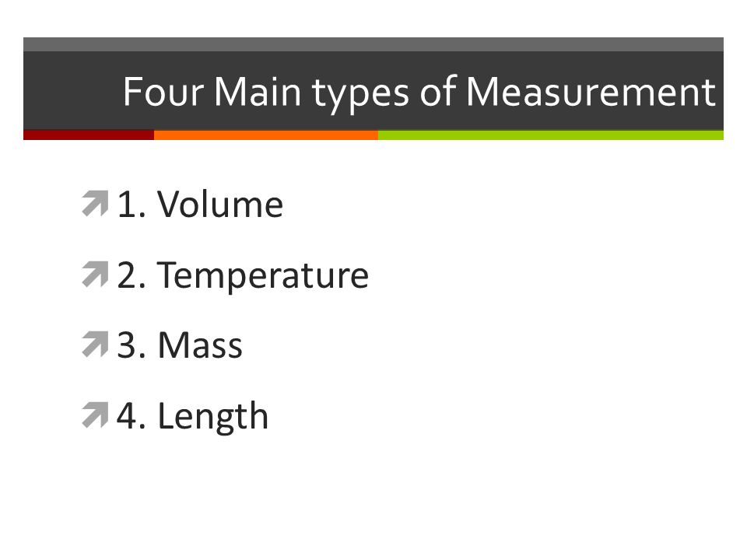The height and width of the screenshot is (560, 747).
Task: Click the text 3. Mass
Action: click(x=180, y=345)
